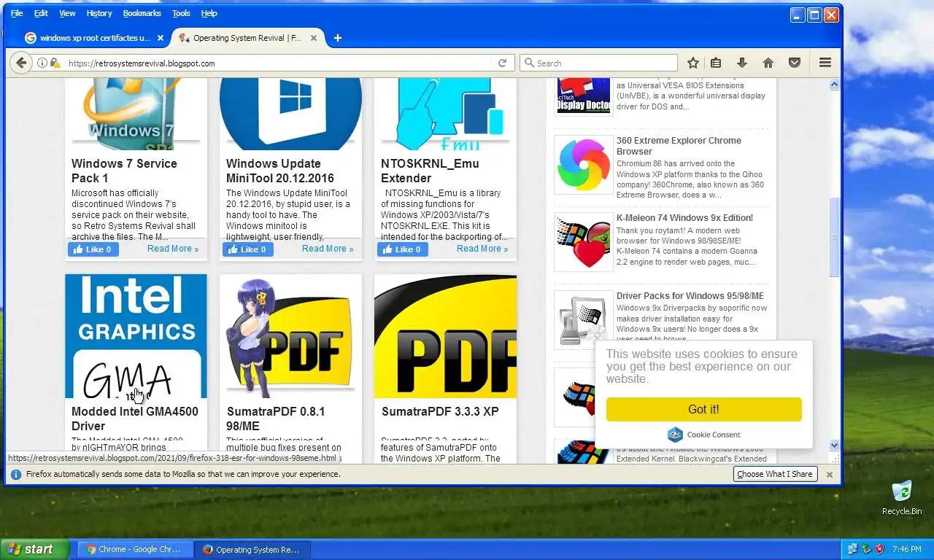
Task: Like the Windows 7 Service Pack post
Action: pos(93,249)
